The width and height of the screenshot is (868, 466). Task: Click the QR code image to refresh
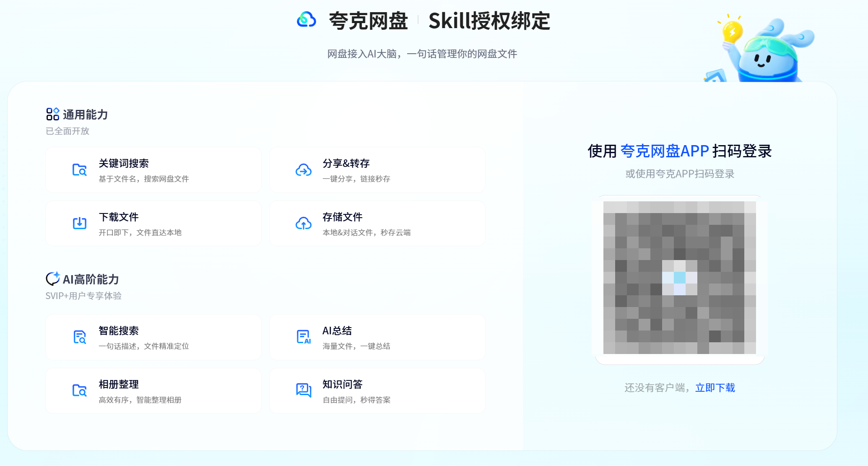(680, 278)
